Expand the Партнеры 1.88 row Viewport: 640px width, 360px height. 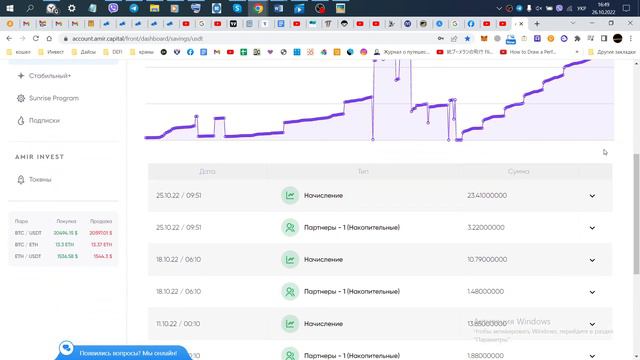(592, 356)
